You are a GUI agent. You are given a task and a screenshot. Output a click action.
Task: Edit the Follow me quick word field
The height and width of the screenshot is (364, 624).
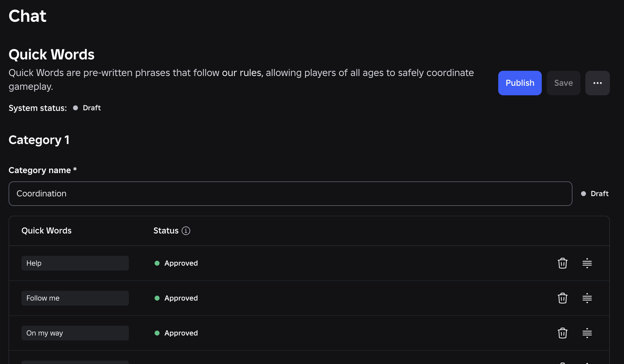[75, 298]
